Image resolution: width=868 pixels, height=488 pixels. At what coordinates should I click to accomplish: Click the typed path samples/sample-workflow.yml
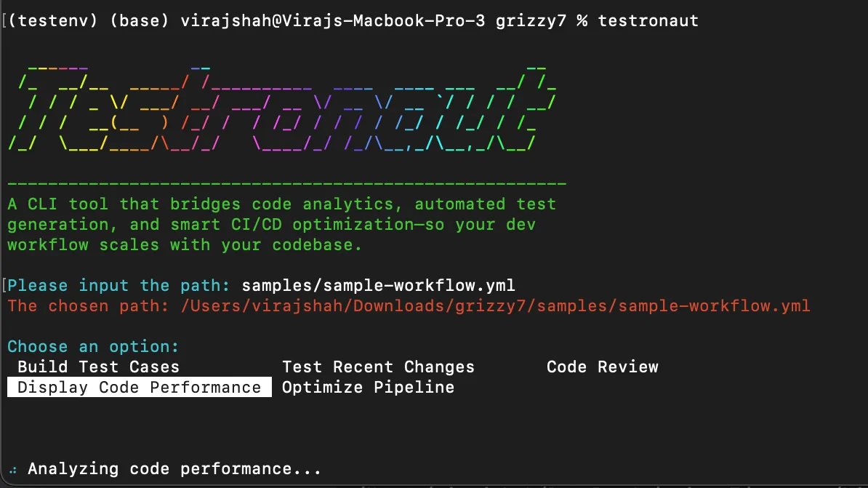[x=378, y=285]
